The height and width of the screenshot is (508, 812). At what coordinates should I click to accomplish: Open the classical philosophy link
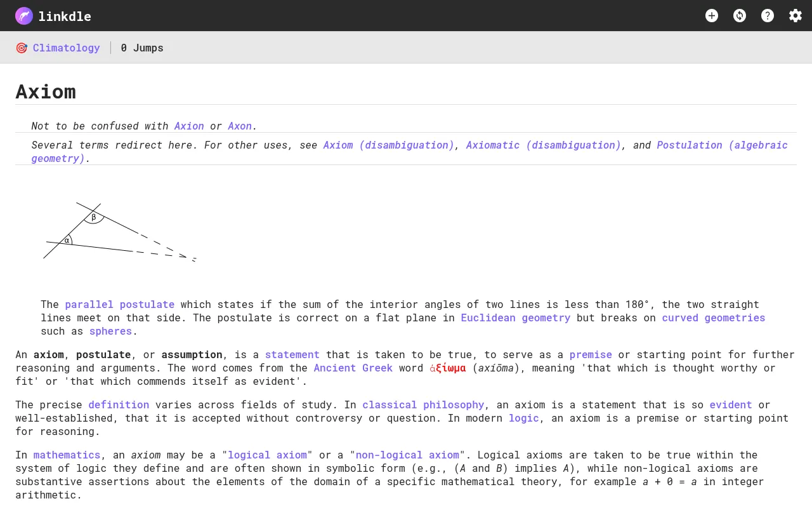pyautogui.click(x=423, y=404)
